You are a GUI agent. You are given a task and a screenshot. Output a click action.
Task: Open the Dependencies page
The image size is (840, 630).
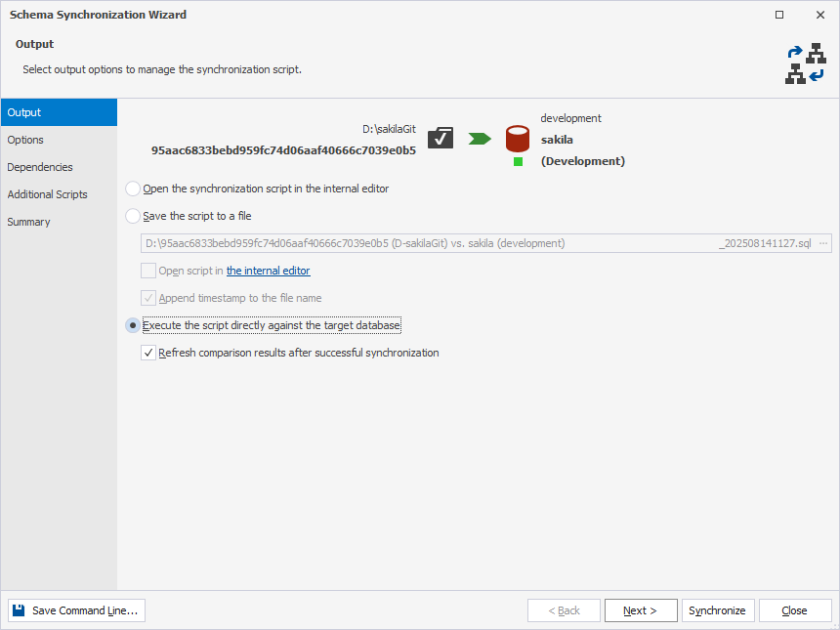tap(39, 167)
